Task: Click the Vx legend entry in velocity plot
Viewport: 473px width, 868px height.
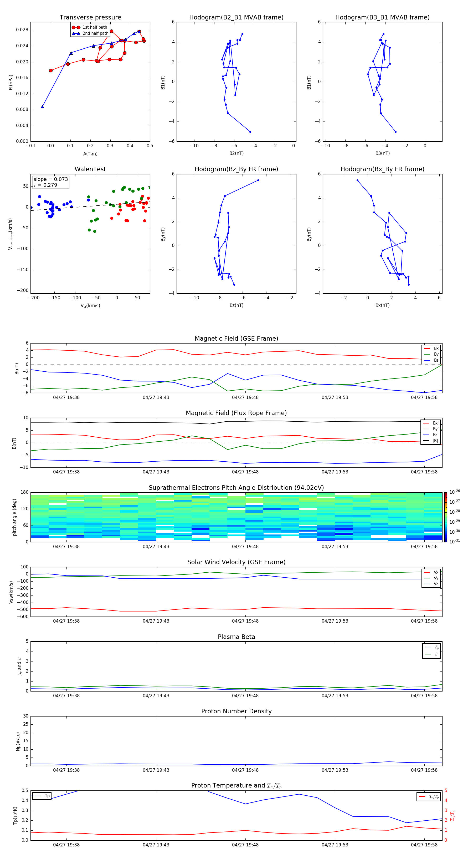Action: click(431, 572)
